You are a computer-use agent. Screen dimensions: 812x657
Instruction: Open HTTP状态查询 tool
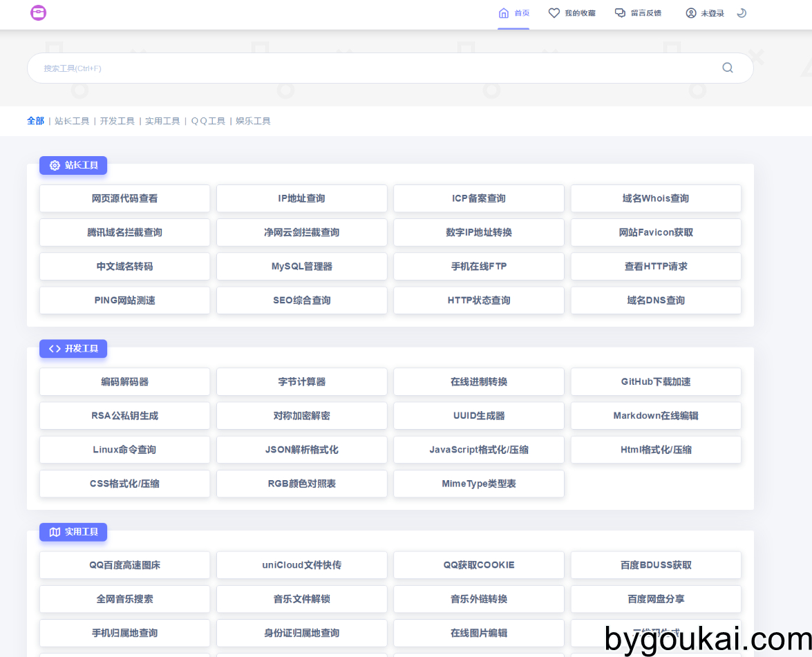[479, 301]
